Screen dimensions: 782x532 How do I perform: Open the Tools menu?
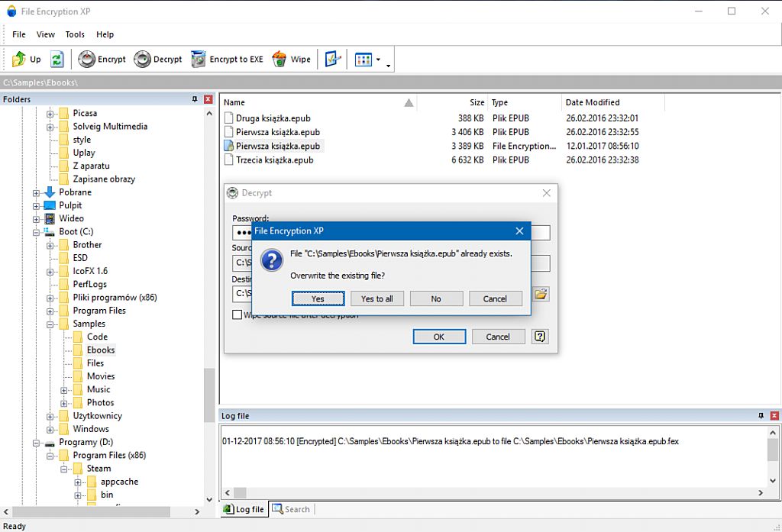(75, 34)
